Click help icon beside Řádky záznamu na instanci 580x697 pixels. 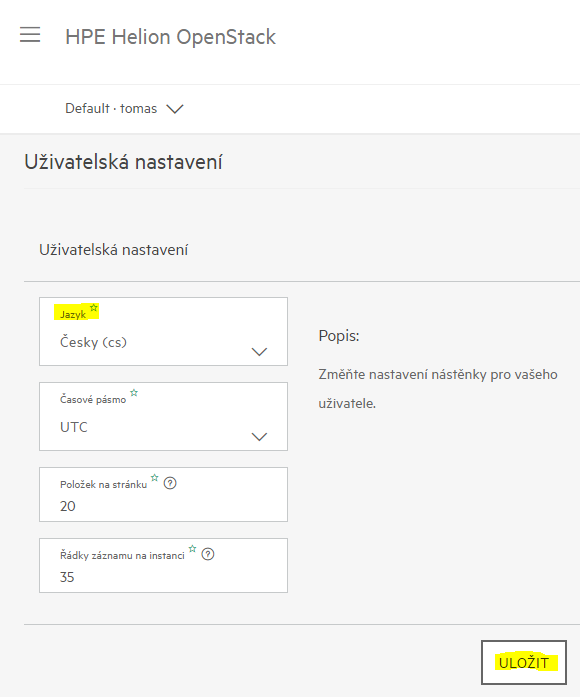[208, 554]
